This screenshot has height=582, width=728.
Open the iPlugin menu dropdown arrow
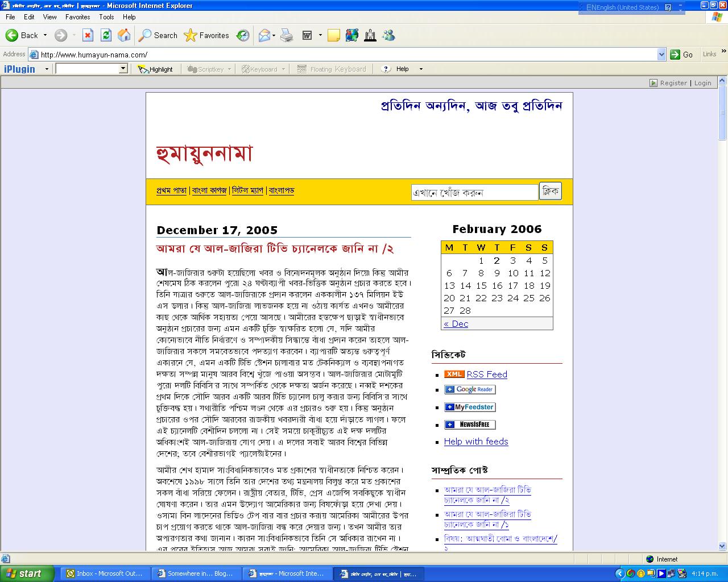pyautogui.click(x=47, y=69)
